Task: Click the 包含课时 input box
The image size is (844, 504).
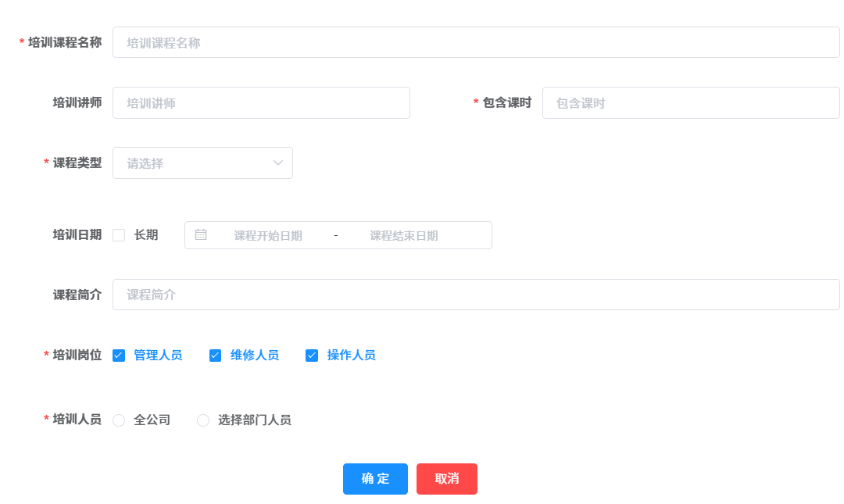Action: coord(691,103)
